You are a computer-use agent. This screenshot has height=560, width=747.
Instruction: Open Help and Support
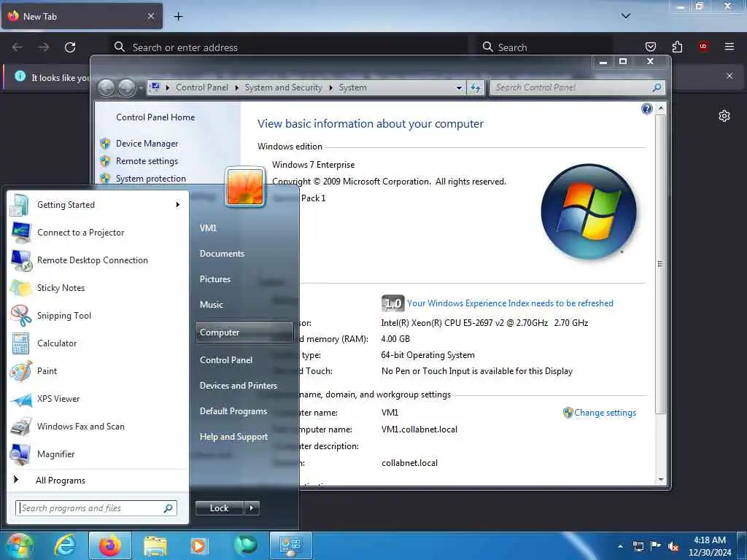(x=233, y=437)
